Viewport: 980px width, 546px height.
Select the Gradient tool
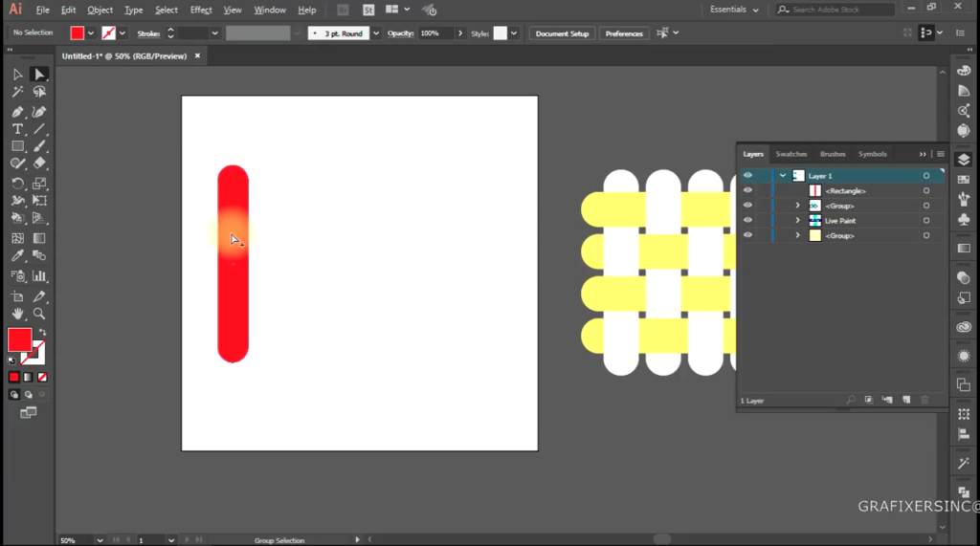39,238
